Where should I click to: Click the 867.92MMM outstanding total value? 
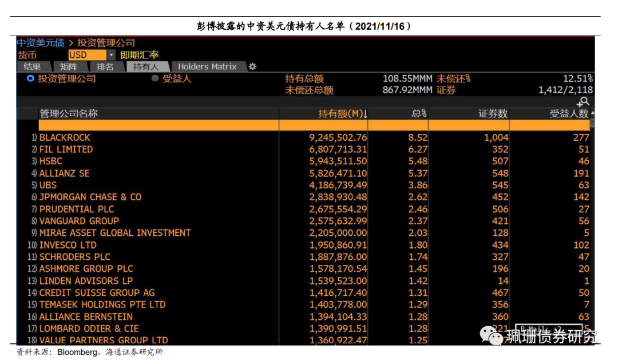407,90
